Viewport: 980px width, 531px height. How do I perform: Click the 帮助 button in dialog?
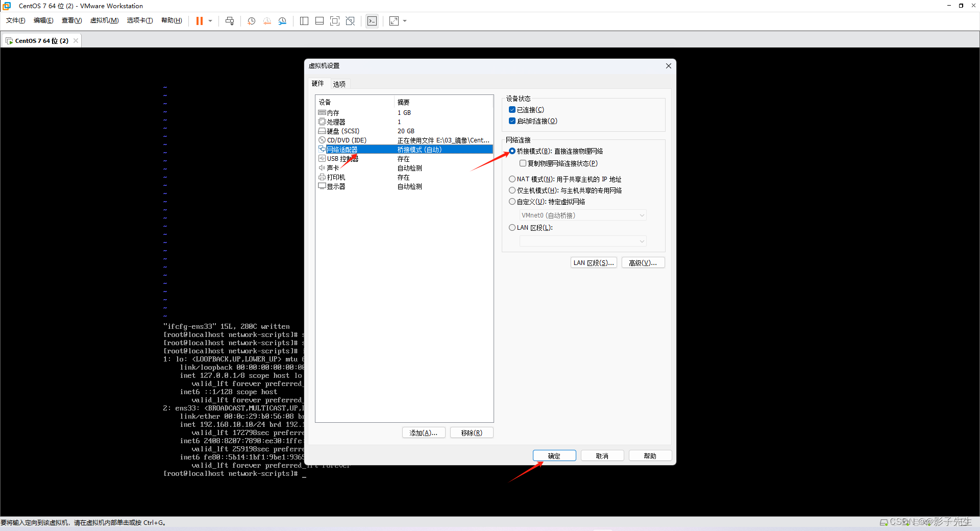tap(650, 456)
